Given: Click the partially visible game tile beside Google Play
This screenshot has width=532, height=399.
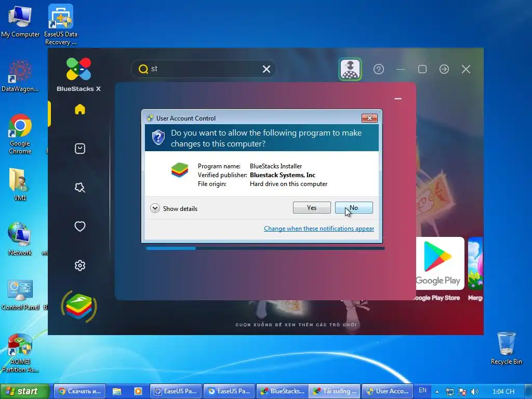Looking at the screenshot, I should tap(475, 263).
